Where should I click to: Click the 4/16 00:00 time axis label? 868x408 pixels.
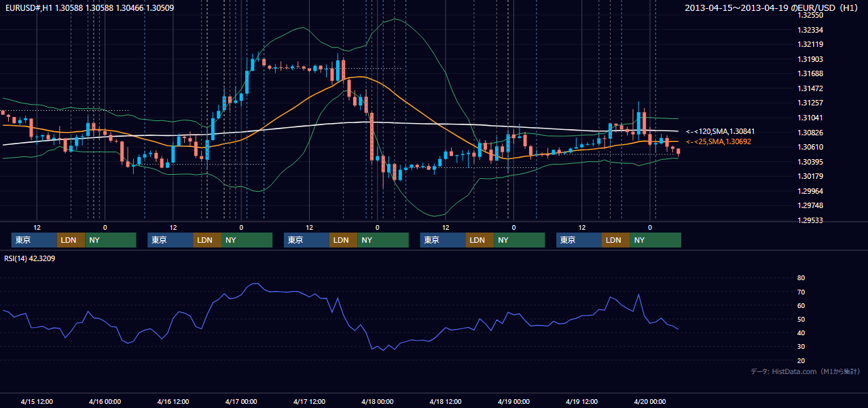[105, 402]
